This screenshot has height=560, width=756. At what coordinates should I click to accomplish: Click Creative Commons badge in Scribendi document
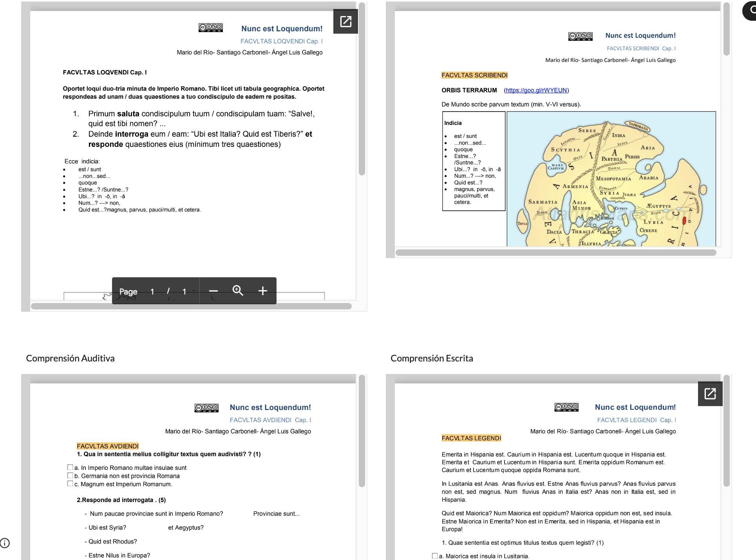pos(581,36)
